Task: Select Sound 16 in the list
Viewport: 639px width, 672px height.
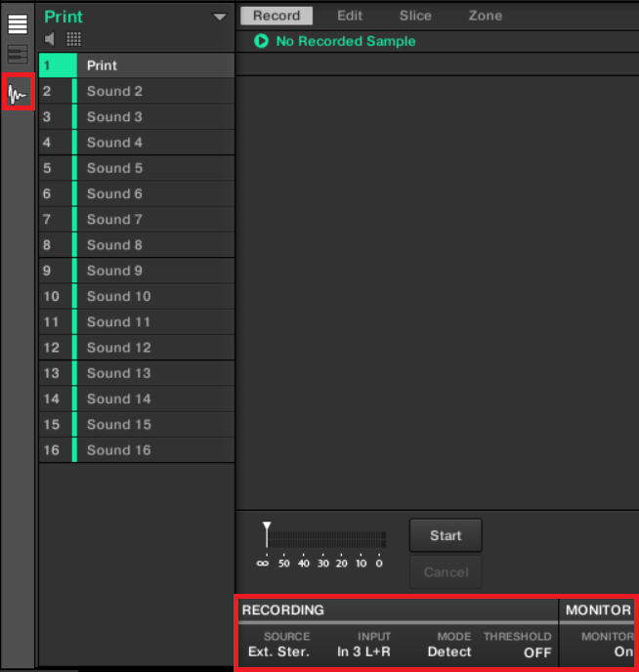Action: [137, 450]
